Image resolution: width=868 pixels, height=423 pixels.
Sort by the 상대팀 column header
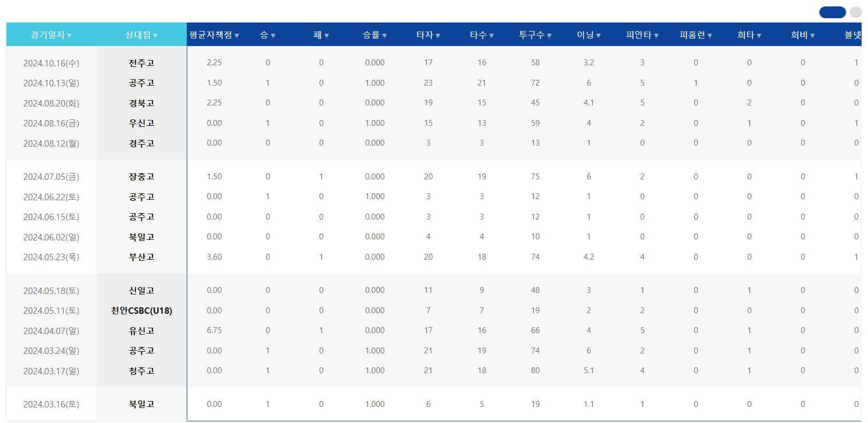click(x=142, y=35)
